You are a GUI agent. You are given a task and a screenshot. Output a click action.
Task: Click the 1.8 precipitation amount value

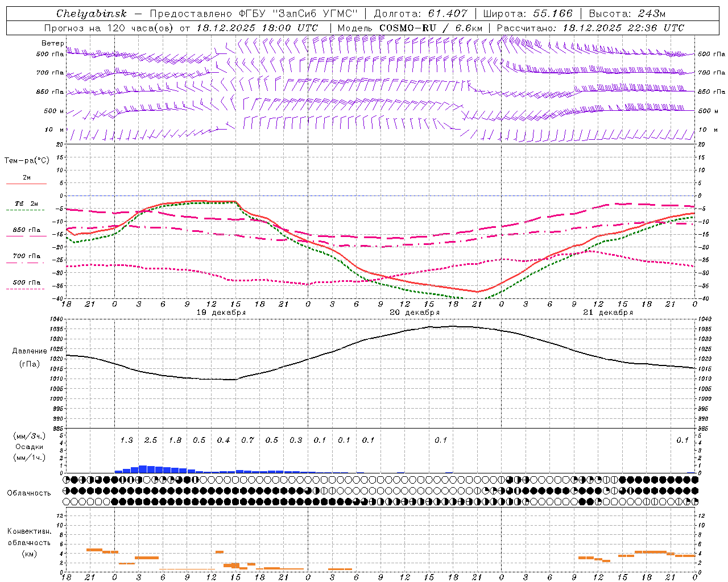(x=175, y=440)
